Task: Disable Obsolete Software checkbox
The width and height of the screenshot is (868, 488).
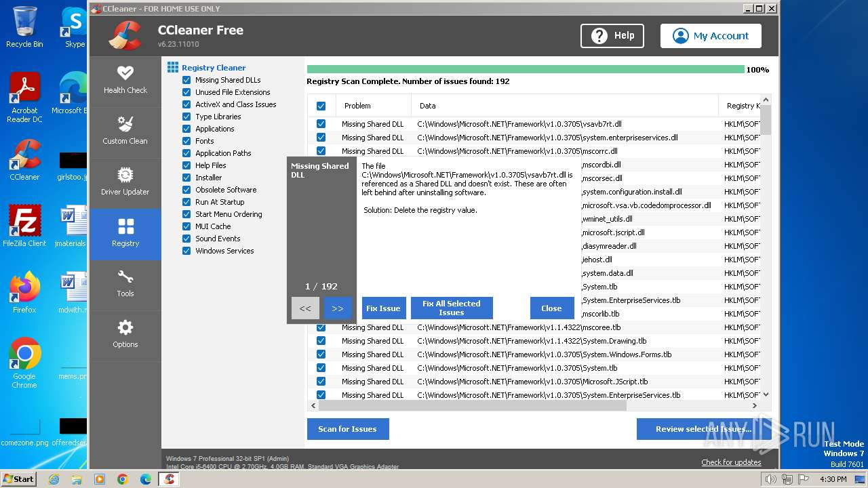Action: tap(186, 190)
